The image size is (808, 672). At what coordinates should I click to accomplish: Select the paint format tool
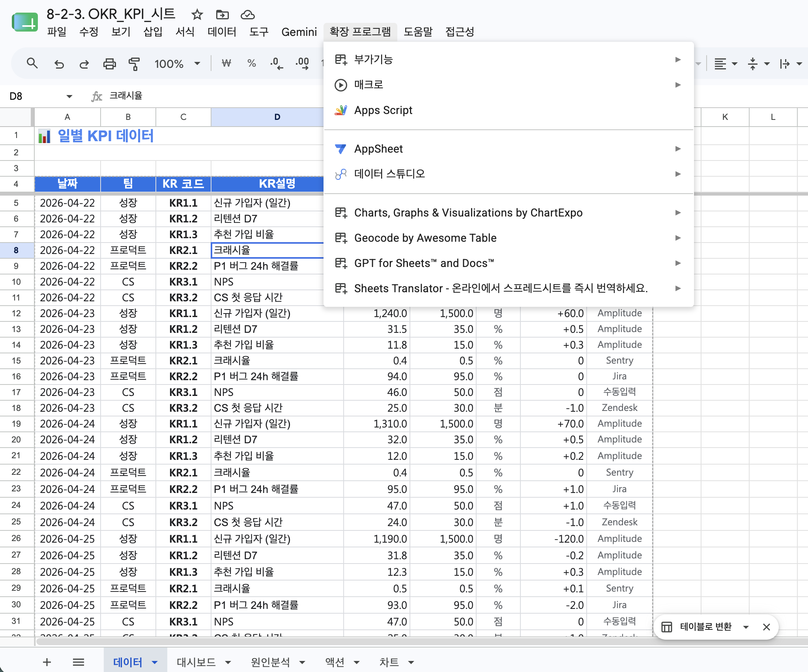134,64
